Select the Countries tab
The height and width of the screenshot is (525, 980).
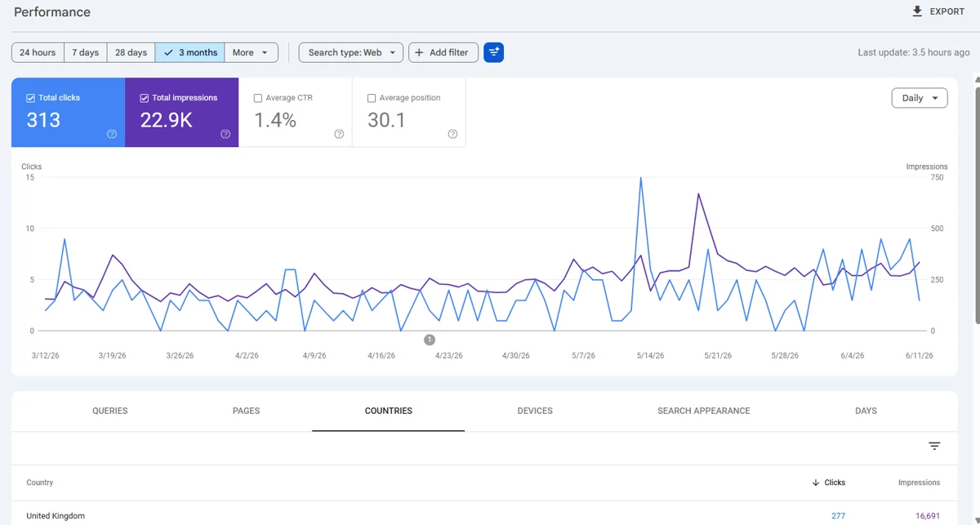tap(388, 411)
